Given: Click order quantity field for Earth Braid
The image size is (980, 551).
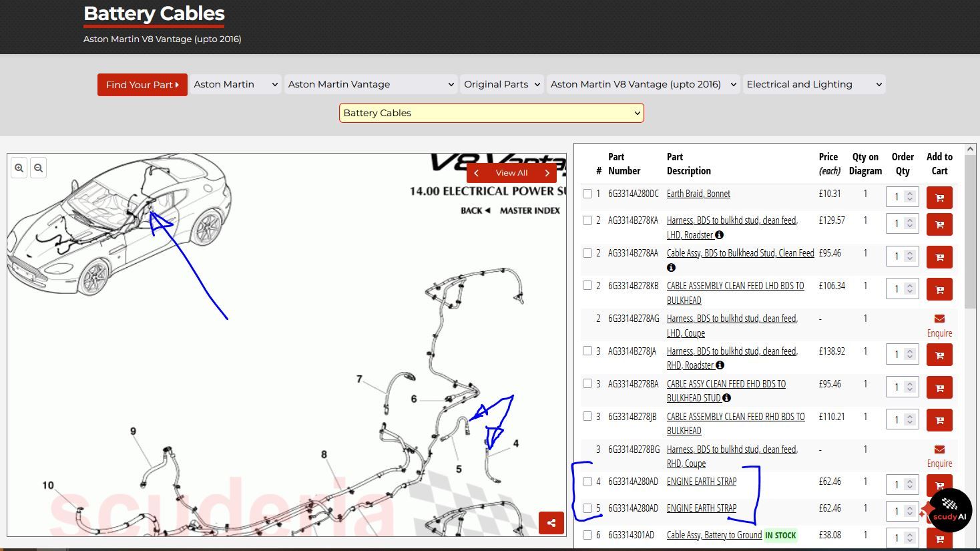Looking at the screenshot, I should click(897, 197).
